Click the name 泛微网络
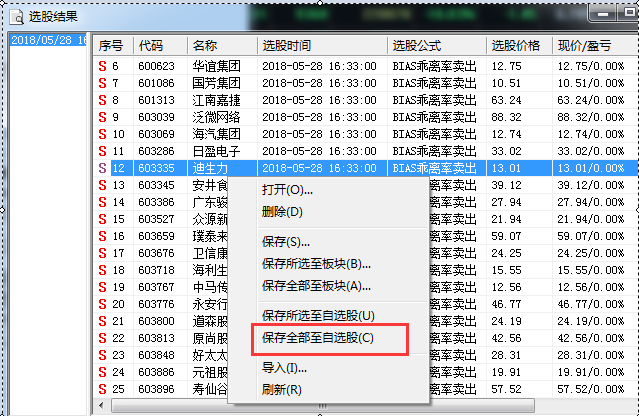 coord(216,117)
